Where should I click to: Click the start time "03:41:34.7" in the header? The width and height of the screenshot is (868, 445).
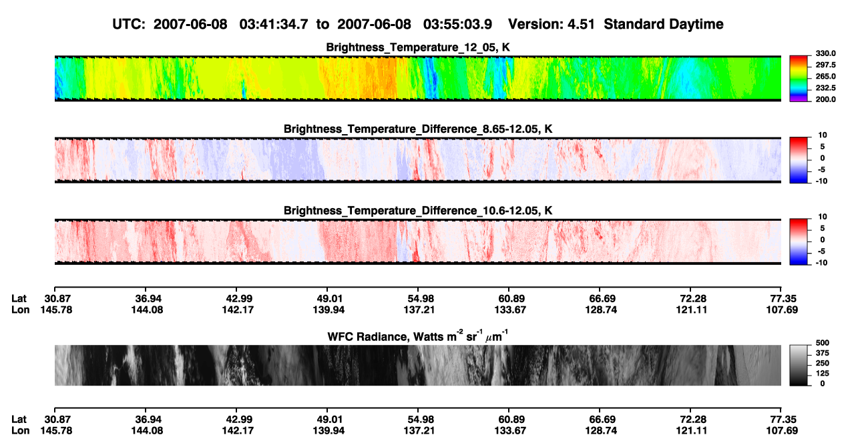click(x=275, y=24)
